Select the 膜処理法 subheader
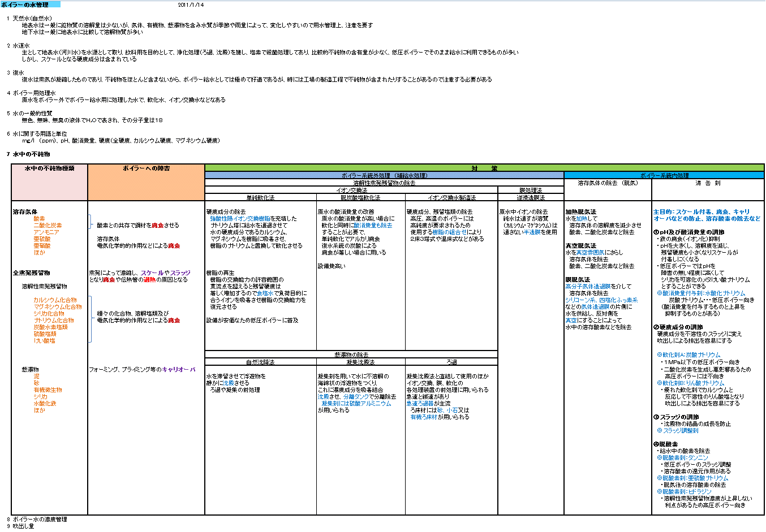766x532 pixels. (531, 191)
